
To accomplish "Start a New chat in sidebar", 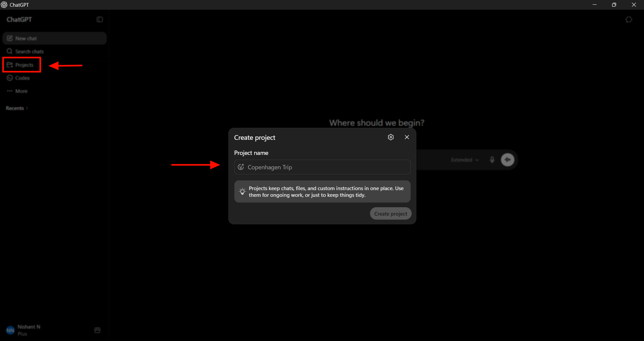I will click(x=54, y=38).
